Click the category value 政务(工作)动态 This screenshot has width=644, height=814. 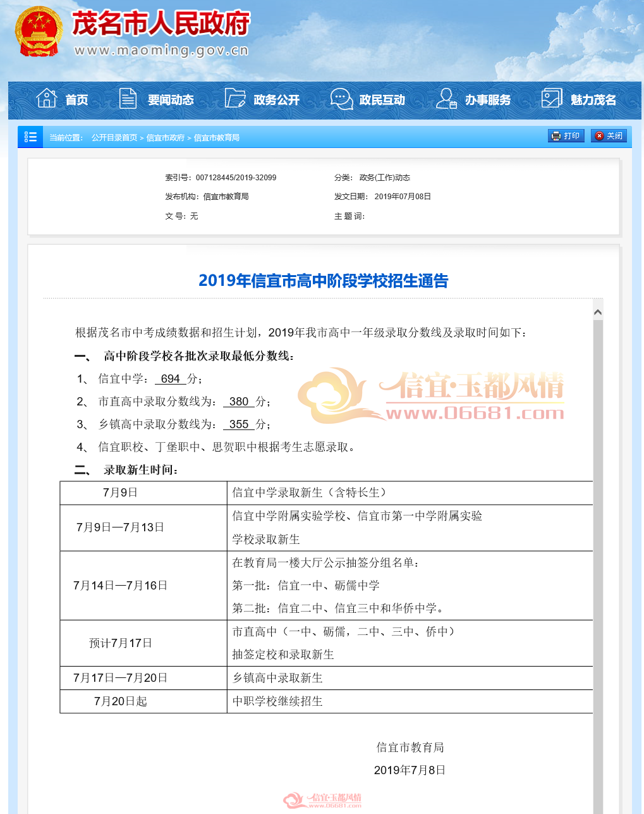(x=384, y=178)
